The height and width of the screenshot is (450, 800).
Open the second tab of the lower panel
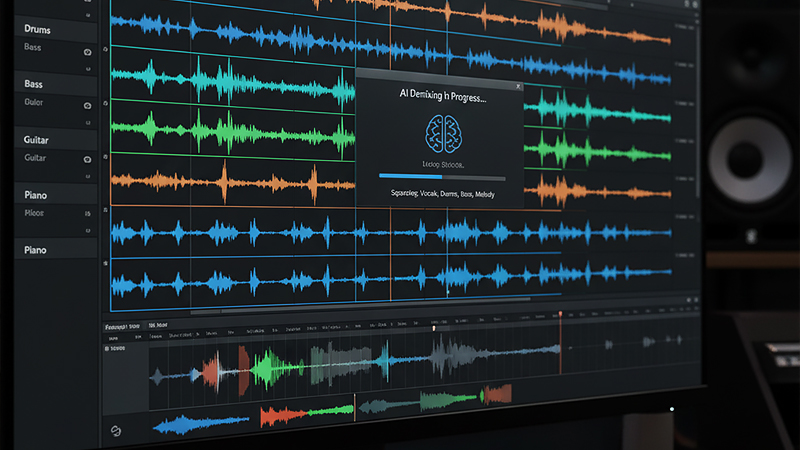(x=159, y=326)
